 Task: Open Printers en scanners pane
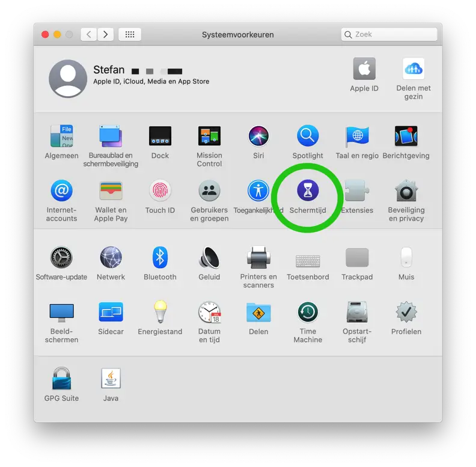(258, 257)
